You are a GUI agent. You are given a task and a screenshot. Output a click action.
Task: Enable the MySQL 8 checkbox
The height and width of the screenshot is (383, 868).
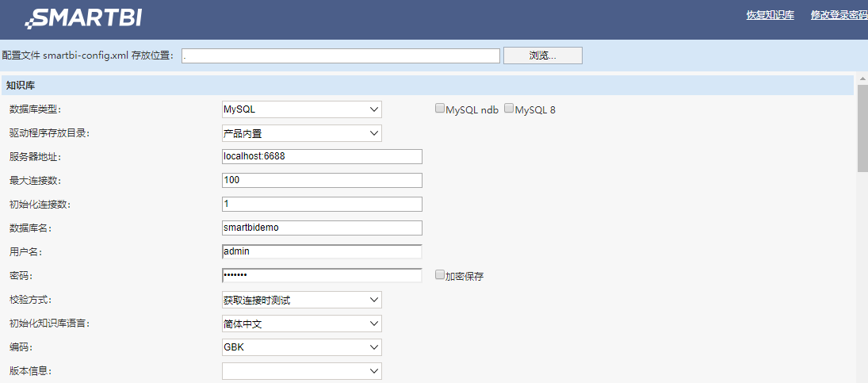point(509,109)
